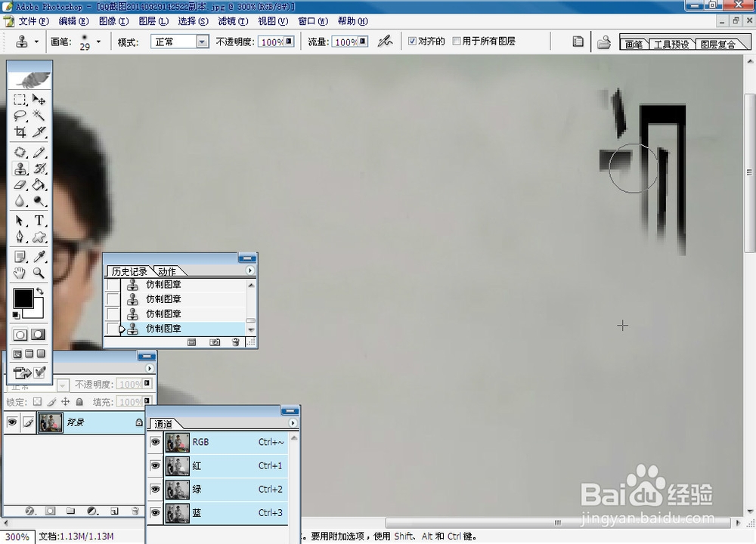Open the 工具预设 tab in palette well

pyautogui.click(x=671, y=45)
